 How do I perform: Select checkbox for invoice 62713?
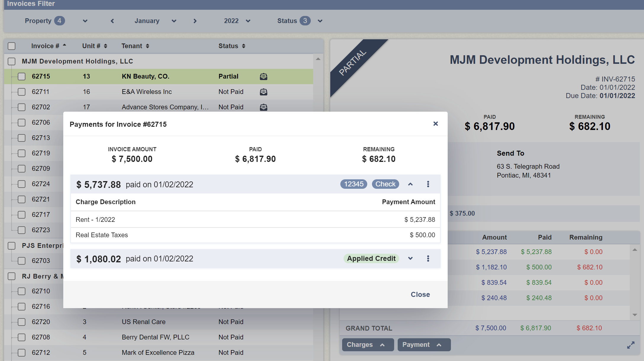(x=22, y=138)
